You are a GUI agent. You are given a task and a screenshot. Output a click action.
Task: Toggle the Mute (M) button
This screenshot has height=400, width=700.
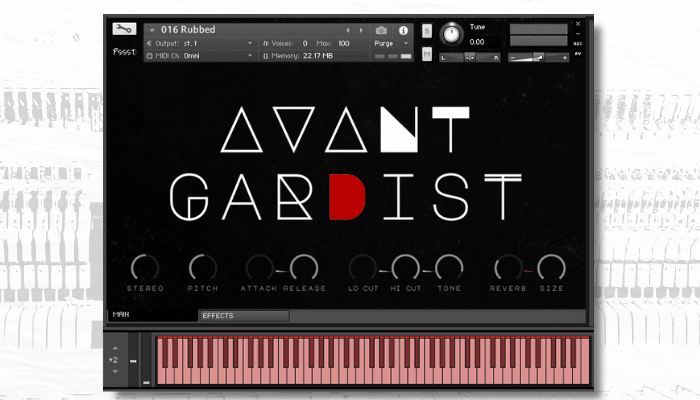tap(427, 53)
